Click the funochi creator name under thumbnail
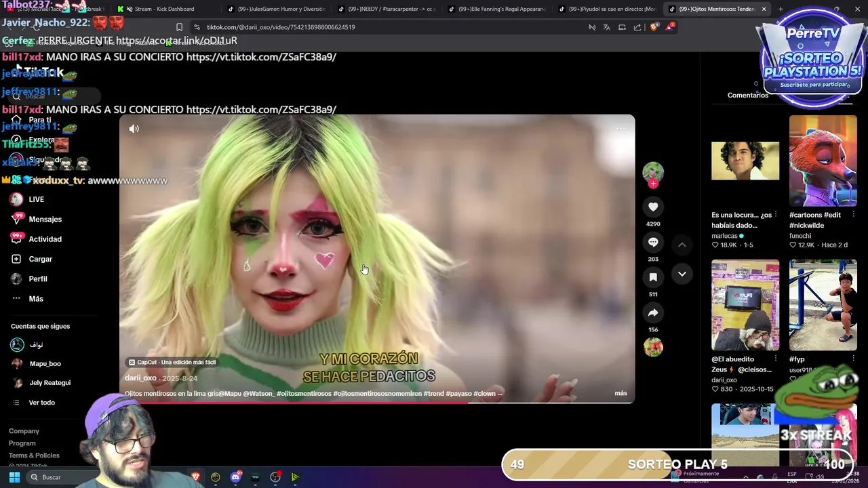The image size is (868, 488). pos(800,236)
